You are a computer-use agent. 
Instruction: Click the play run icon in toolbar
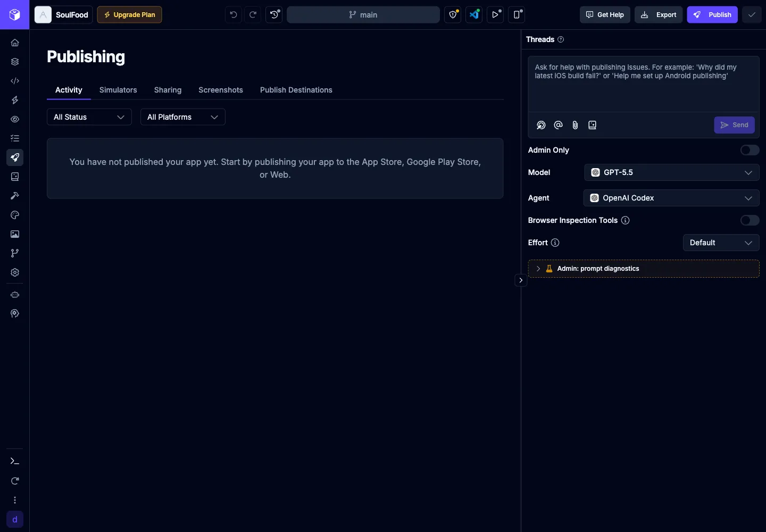point(495,15)
